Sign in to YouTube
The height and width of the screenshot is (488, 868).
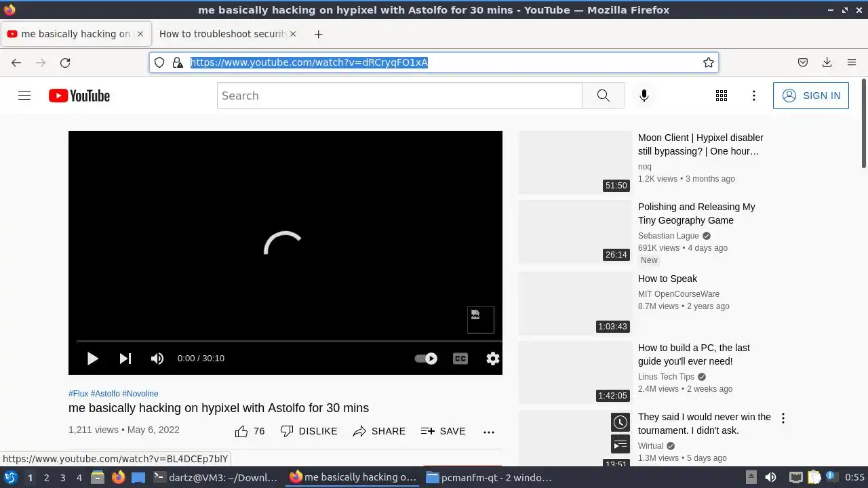coord(811,96)
